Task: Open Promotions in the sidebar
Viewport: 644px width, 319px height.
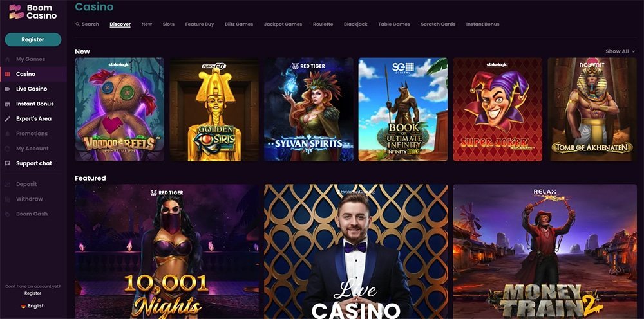Action: pyautogui.click(x=32, y=134)
